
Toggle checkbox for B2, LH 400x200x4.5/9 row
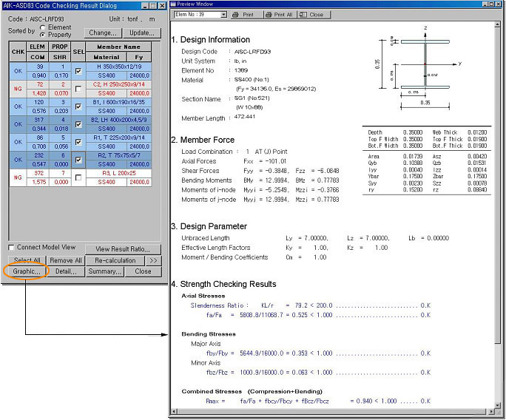pyautogui.click(x=78, y=124)
